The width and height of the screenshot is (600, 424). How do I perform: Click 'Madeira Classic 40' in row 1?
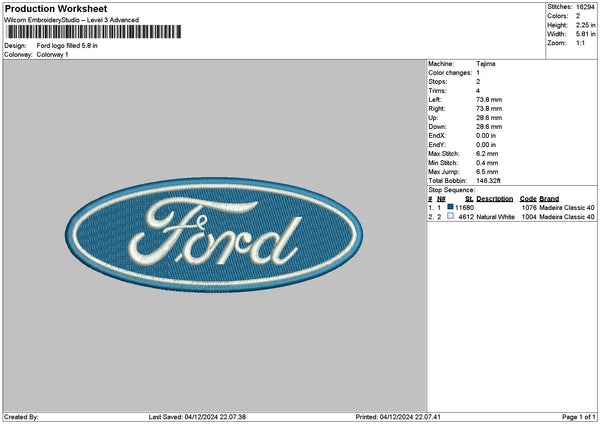coord(567,207)
